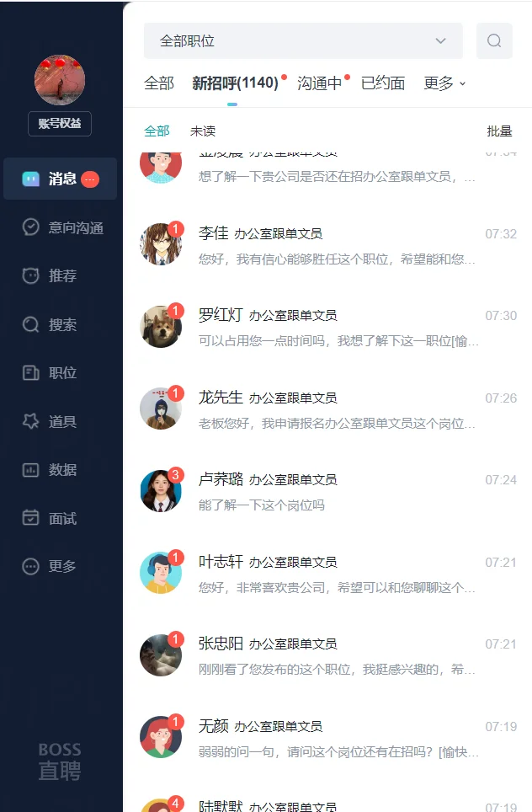Open the 搜索 search page in sidebar
The height and width of the screenshot is (812, 532).
(50, 324)
